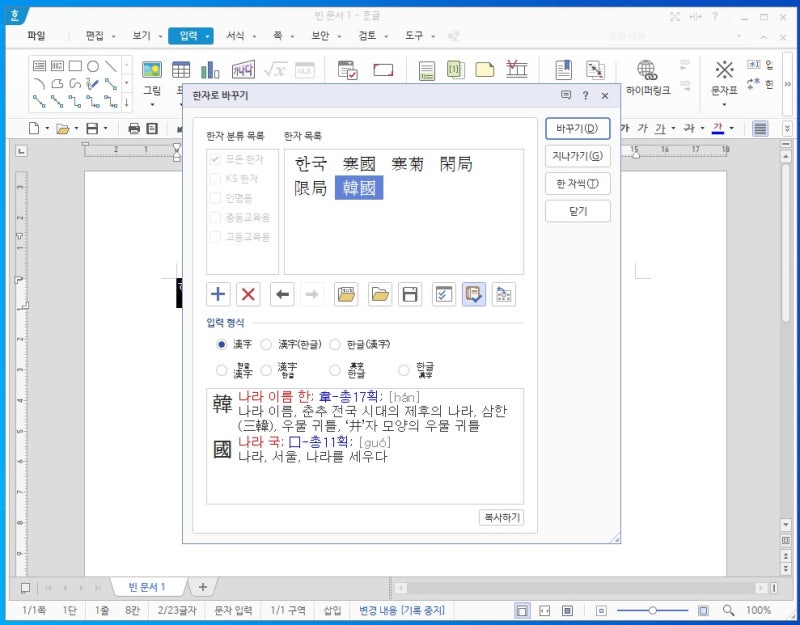Open the 문자표 dropdown arrow
800x625 pixels.
click(x=724, y=105)
